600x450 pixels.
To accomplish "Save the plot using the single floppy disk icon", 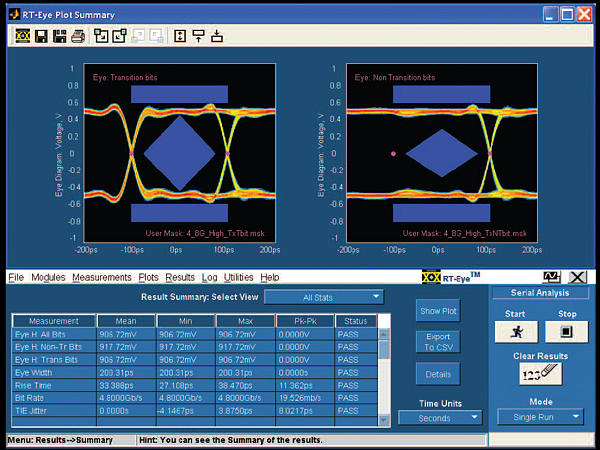I will coord(41,37).
